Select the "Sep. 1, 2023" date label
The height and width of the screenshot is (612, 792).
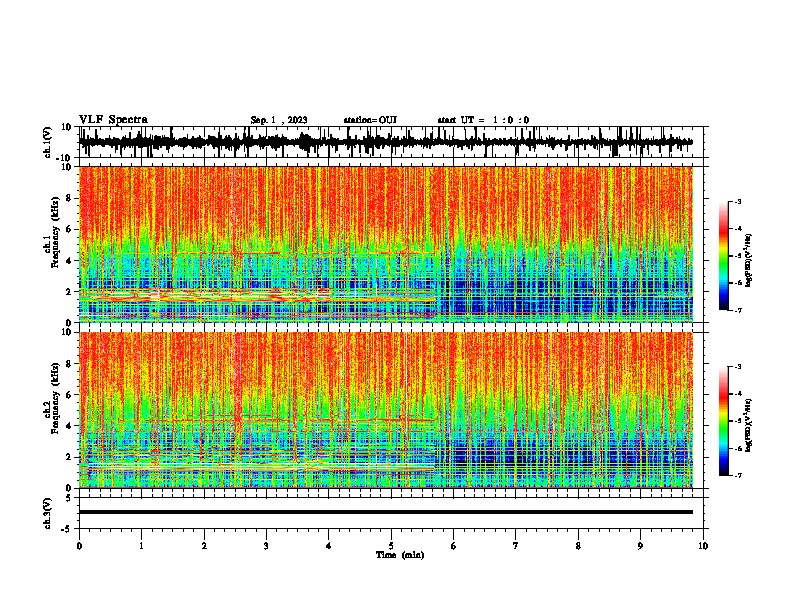pyautogui.click(x=279, y=120)
